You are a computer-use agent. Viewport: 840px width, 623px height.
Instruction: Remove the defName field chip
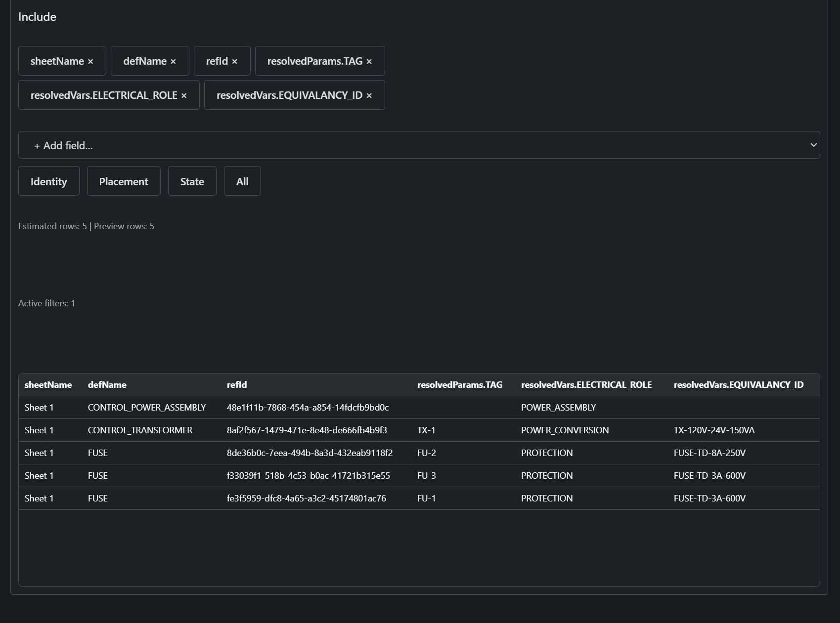[x=173, y=62]
